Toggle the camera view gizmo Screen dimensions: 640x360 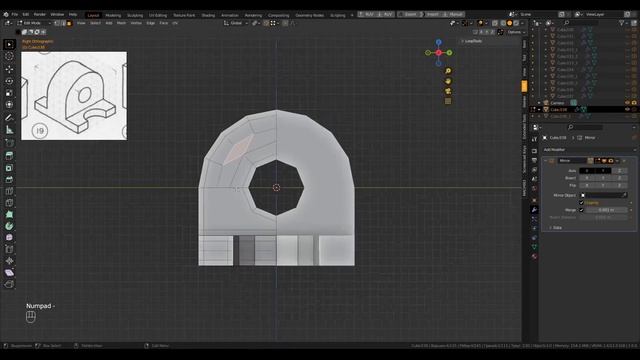448,91
